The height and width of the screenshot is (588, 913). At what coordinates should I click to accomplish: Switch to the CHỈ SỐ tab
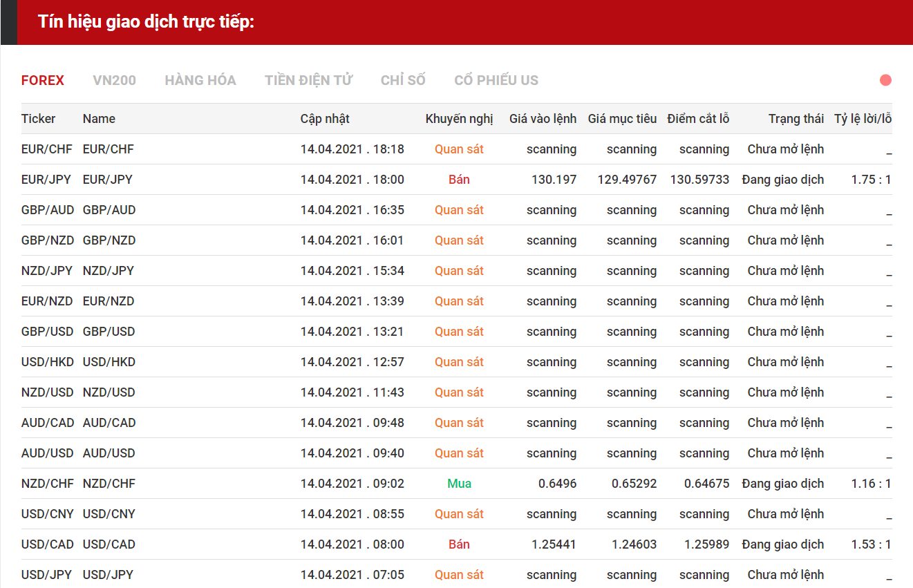pyautogui.click(x=403, y=80)
